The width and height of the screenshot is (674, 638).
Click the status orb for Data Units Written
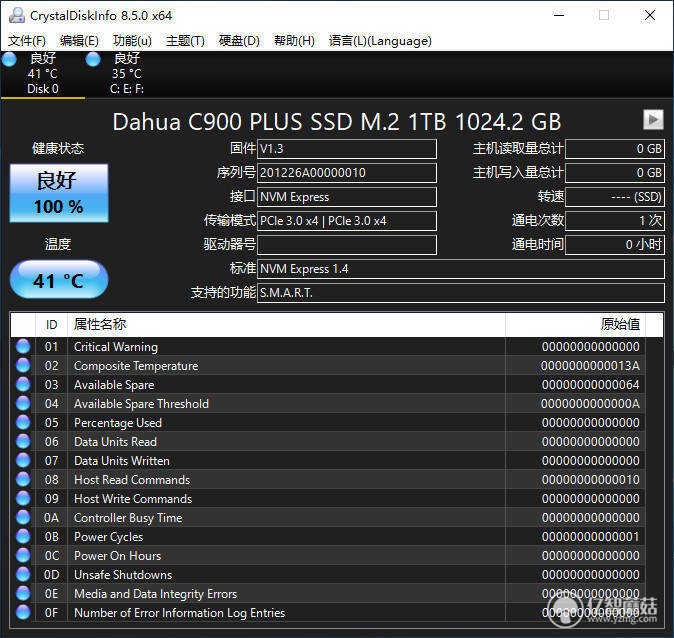[23, 460]
